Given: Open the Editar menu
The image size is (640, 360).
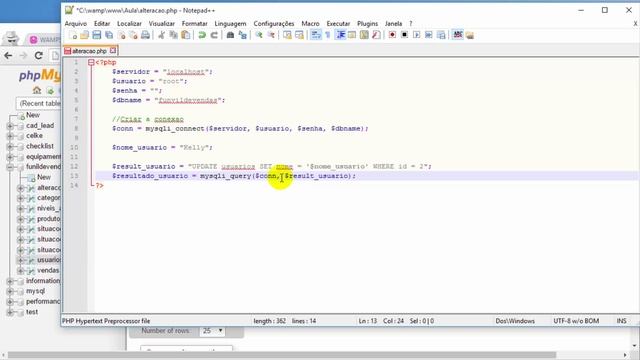Looking at the screenshot, I should point(102,24).
